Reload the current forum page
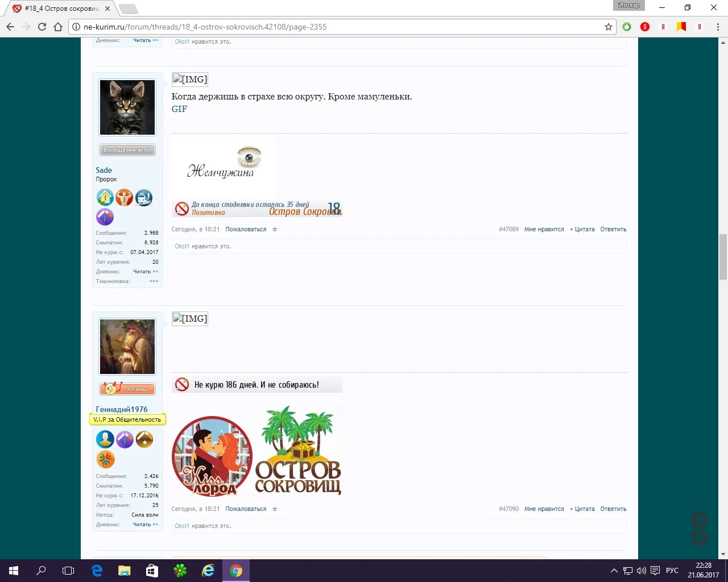 pyautogui.click(x=42, y=27)
